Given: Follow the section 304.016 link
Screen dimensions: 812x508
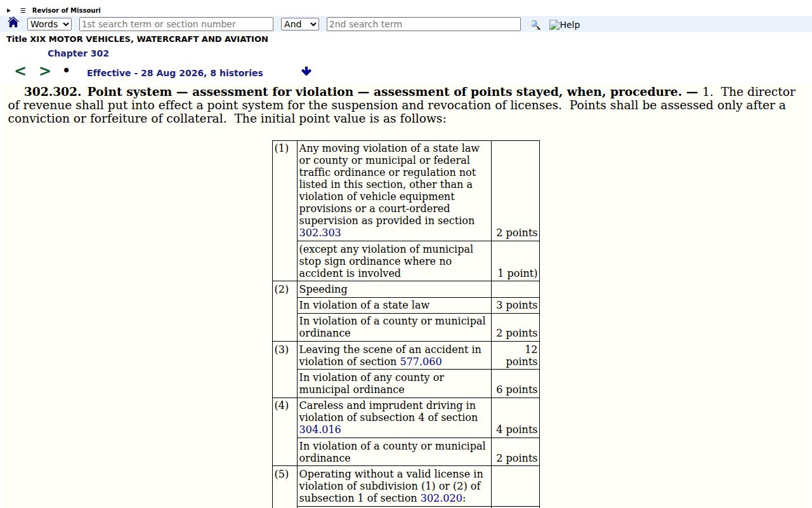Looking at the screenshot, I should (x=320, y=429).
